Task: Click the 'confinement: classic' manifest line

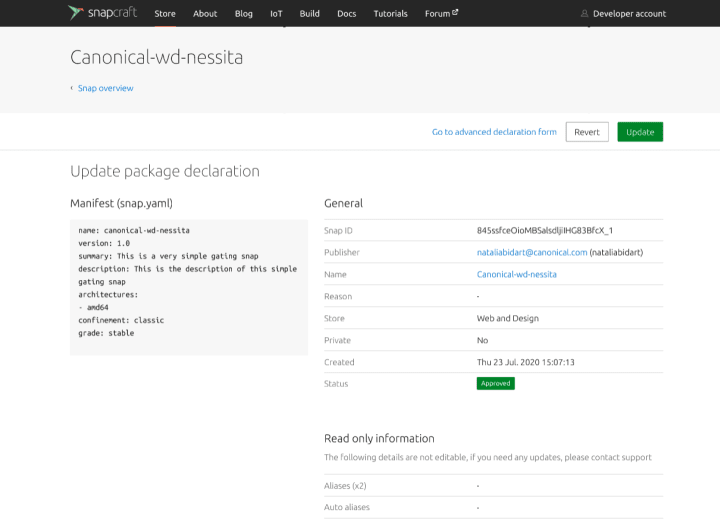Action: coord(121,320)
